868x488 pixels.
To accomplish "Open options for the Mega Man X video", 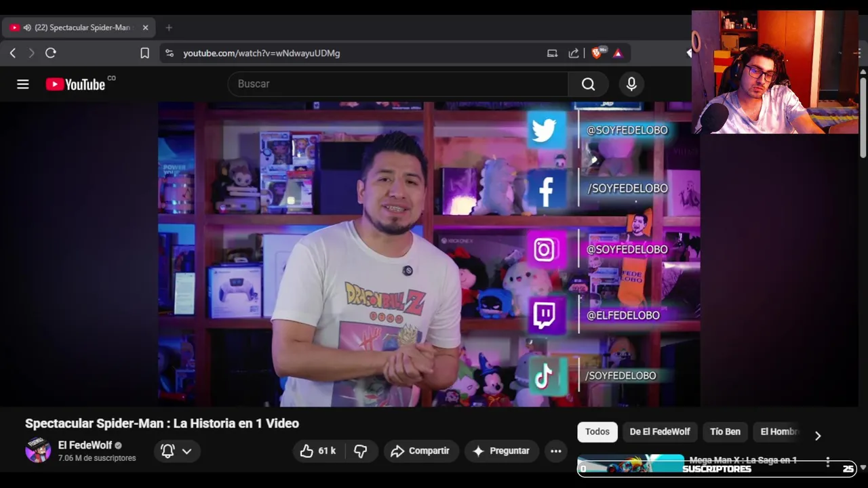I will click(827, 462).
